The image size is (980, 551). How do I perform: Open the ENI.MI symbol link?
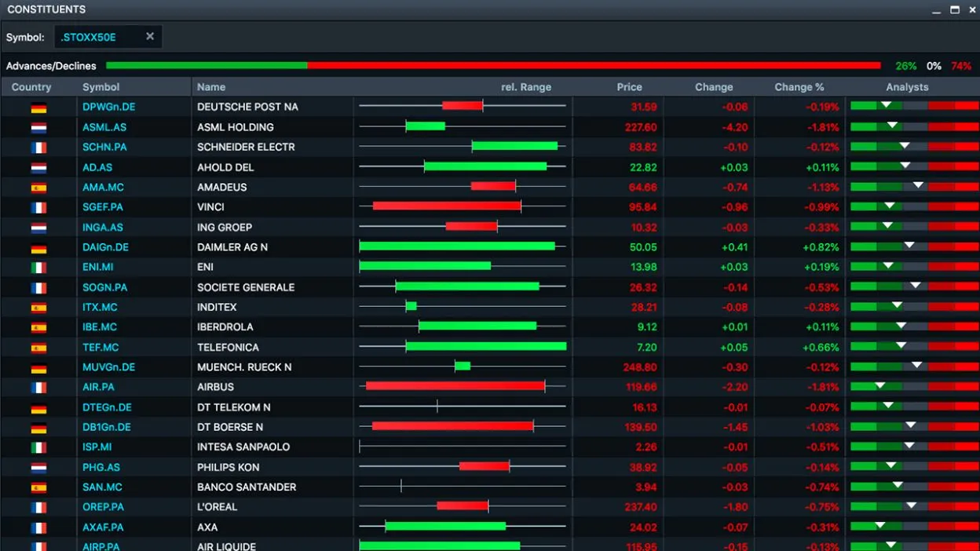click(98, 267)
